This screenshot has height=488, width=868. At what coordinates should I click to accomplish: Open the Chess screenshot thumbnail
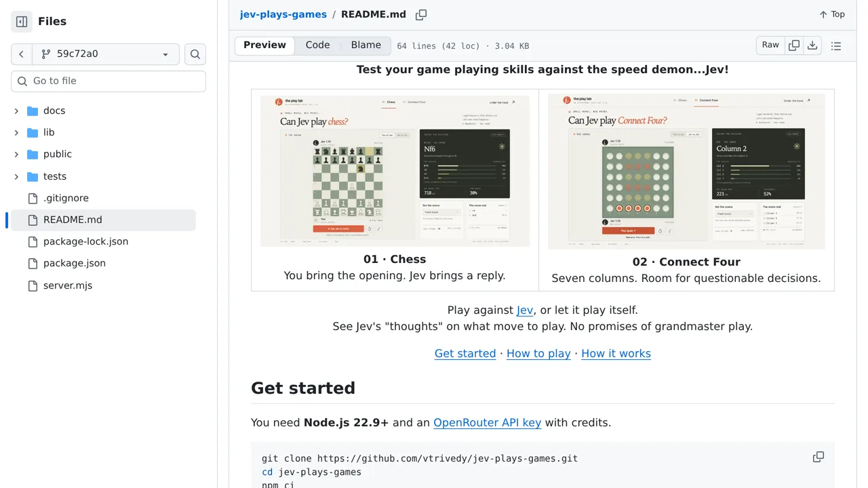[395, 170]
